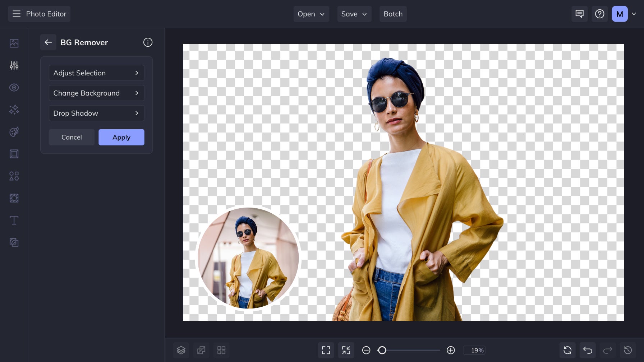Apply the background removal
Viewport: 644px width, 362px height.
(x=121, y=137)
